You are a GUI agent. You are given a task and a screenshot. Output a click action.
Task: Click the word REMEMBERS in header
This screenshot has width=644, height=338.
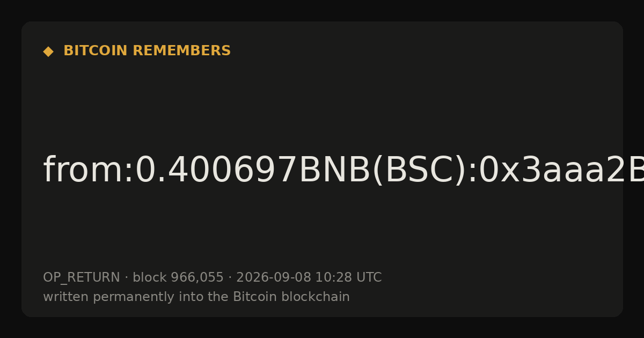click(x=181, y=51)
